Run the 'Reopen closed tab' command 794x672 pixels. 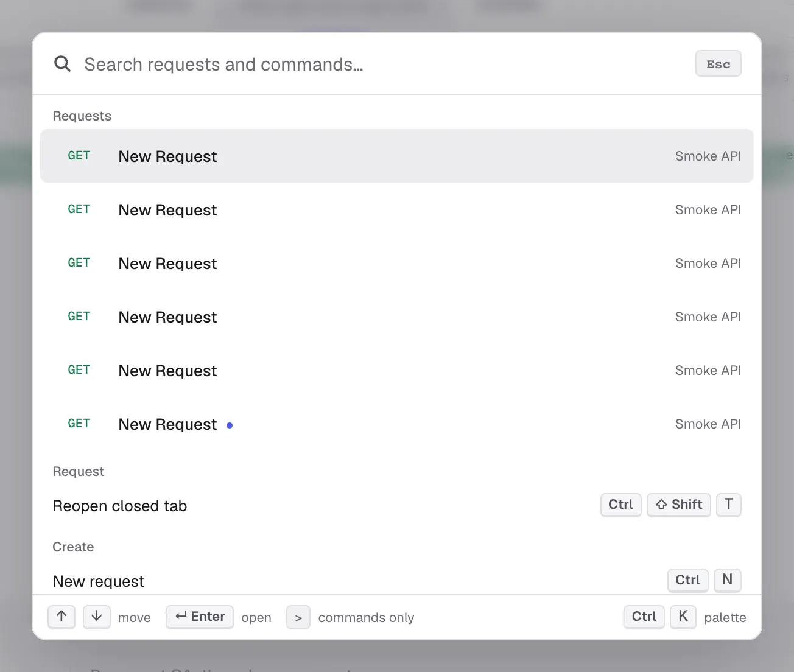tap(397, 505)
